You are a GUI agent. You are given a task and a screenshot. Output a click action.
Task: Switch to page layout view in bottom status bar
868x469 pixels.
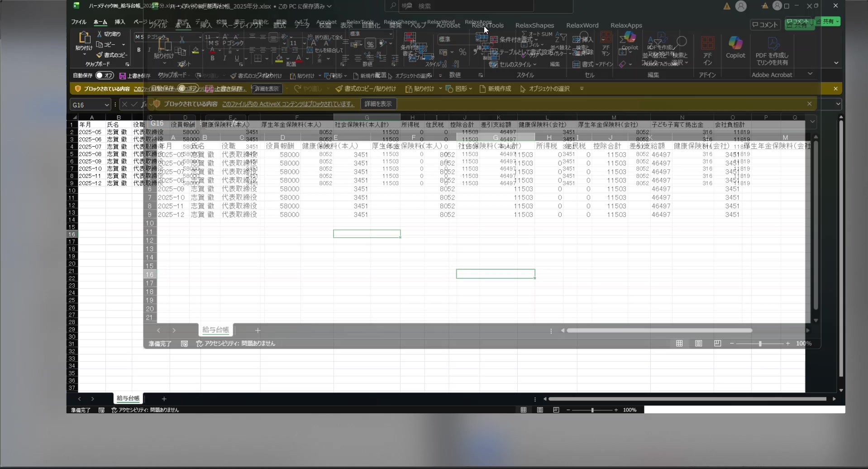pyautogui.click(x=540, y=410)
